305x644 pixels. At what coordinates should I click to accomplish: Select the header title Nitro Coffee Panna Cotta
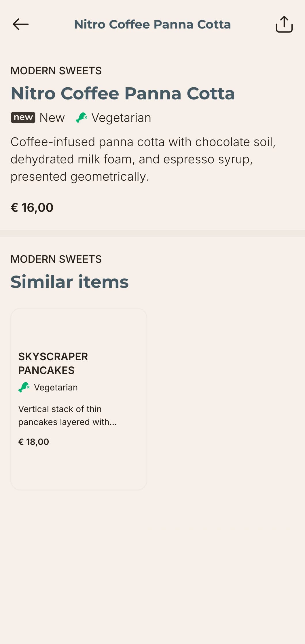[152, 24]
